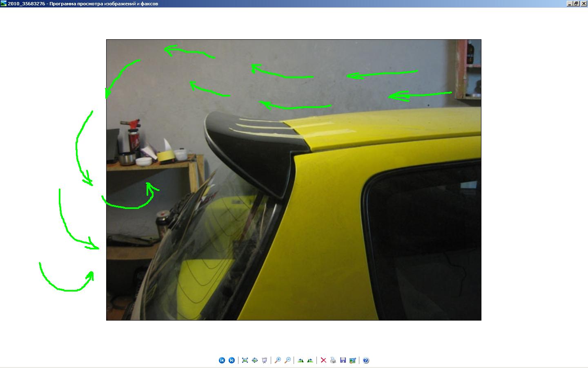Save a copy via floppy disk icon
Viewport: 588px width, 368px height.
pyautogui.click(x=343, y=360)
